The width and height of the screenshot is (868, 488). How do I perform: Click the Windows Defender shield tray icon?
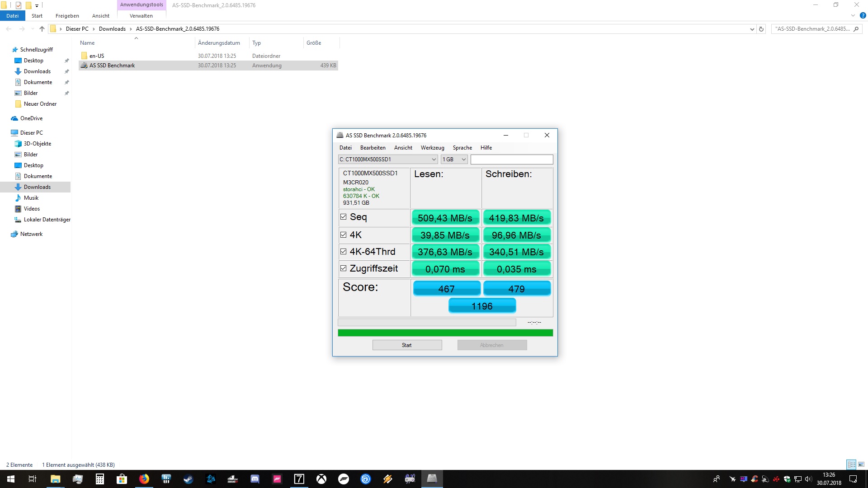tap(787, 479)
